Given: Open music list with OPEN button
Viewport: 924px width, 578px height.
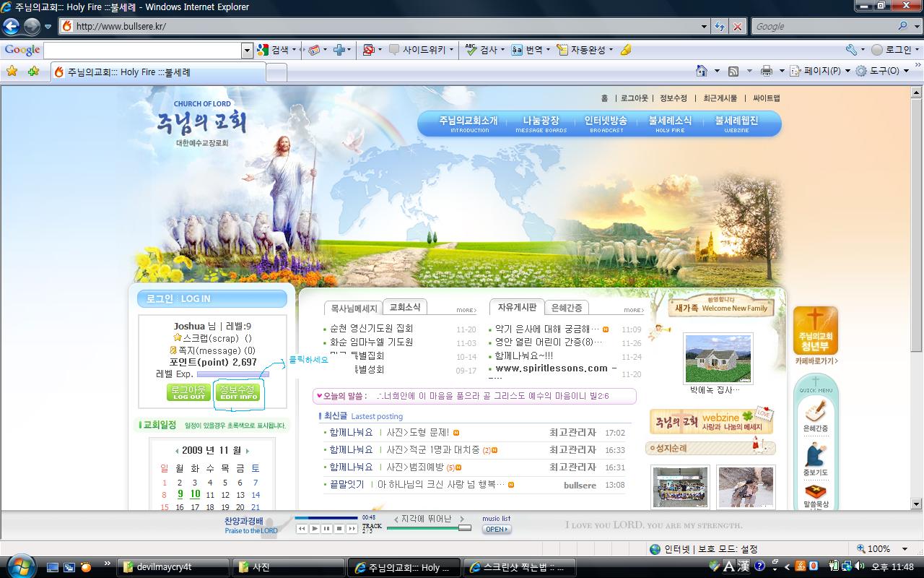Looking at the screenshot, I should [496, 529].
